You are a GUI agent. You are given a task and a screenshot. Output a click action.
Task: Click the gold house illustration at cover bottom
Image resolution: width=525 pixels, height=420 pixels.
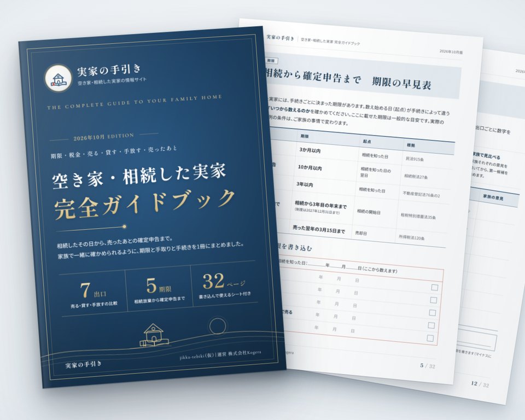point(154,335)
